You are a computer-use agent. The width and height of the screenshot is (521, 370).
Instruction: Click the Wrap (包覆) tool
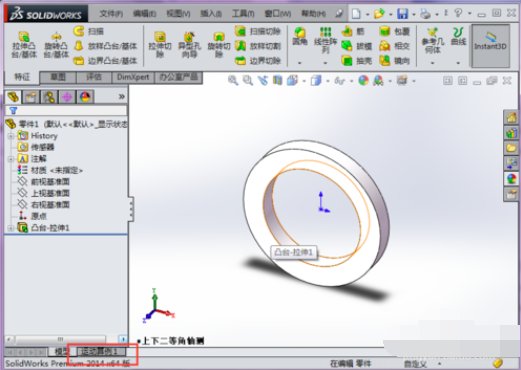[x=394, y=31]
